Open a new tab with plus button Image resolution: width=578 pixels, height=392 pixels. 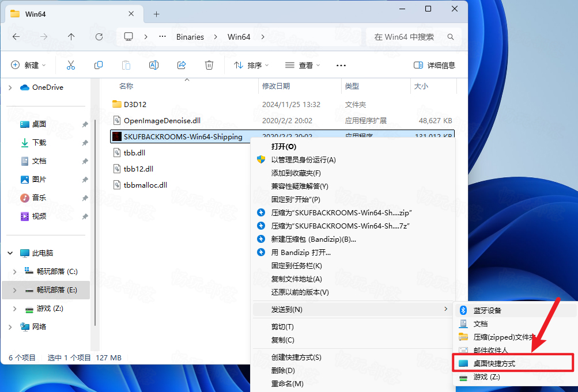click(x=156, y=14)
